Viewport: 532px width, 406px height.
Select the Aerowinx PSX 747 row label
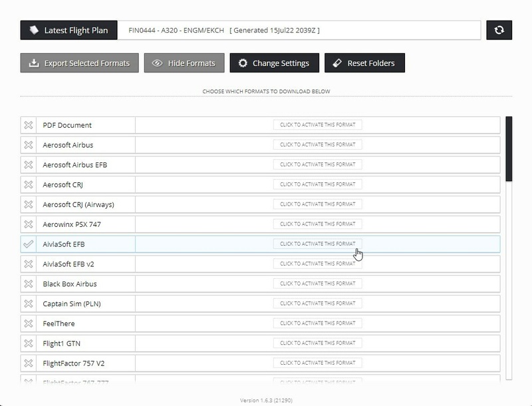(72, 224)
